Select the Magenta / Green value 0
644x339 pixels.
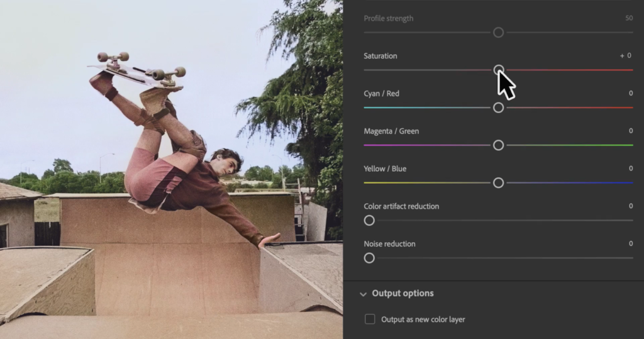point(631,131)
